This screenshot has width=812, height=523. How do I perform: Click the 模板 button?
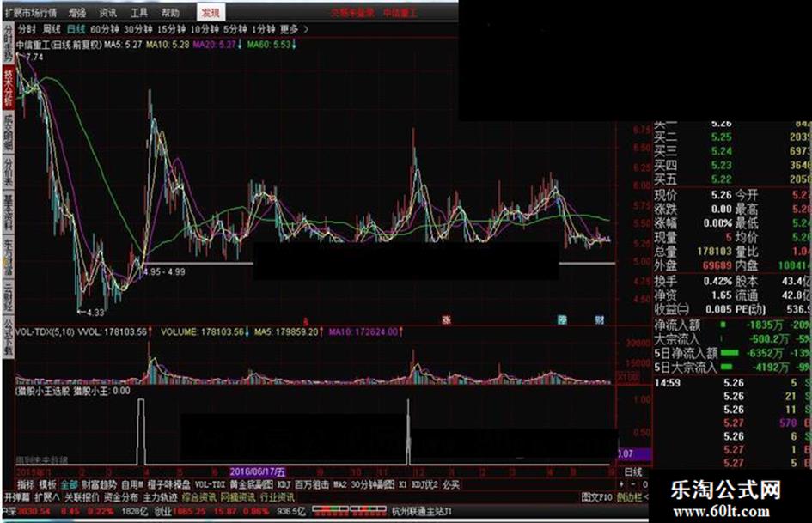coord(47,484)
